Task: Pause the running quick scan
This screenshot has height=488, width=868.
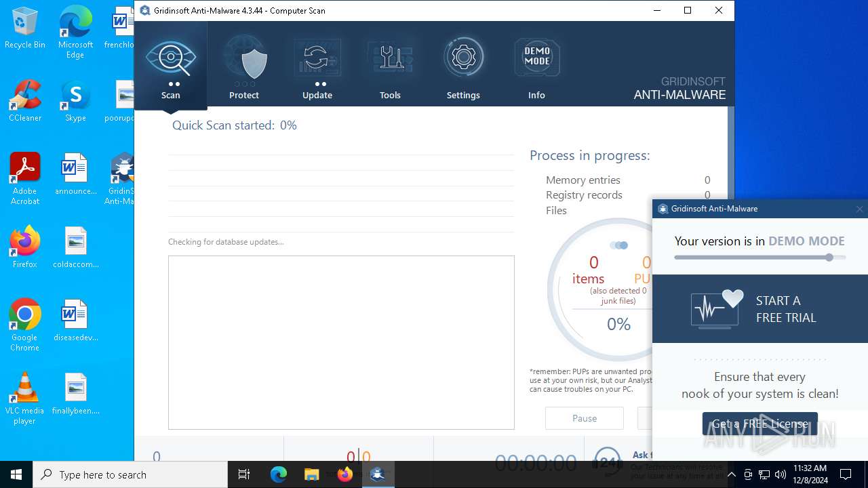Action: point(585,418)
